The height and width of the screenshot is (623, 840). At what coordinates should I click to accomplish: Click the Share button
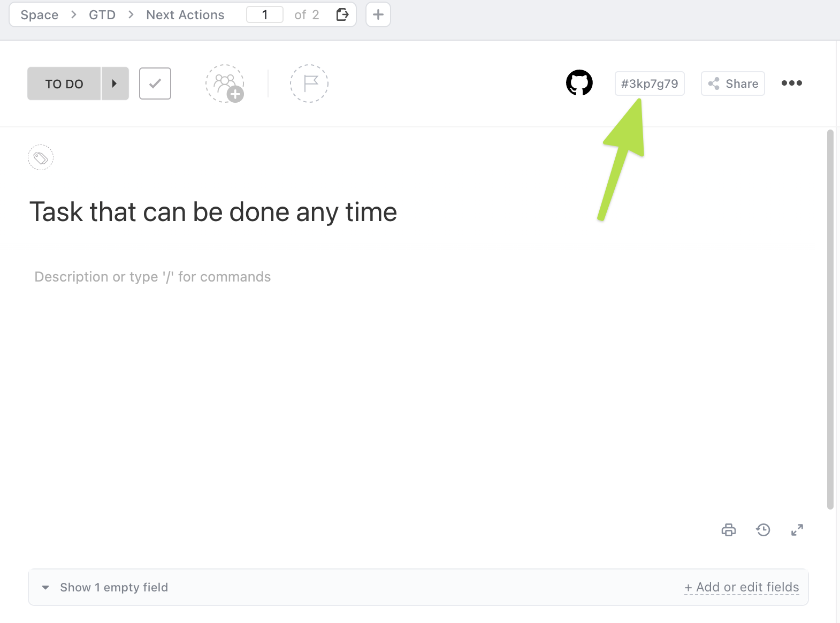[x=732, y=83]
